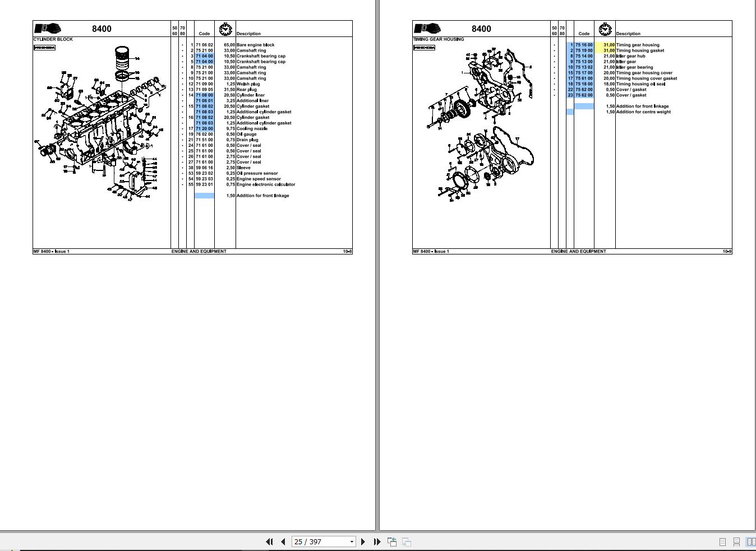Click the stopwatch icon on the Cylinder Block page
The image size is (756, 551).
click(x=225, y=29)
